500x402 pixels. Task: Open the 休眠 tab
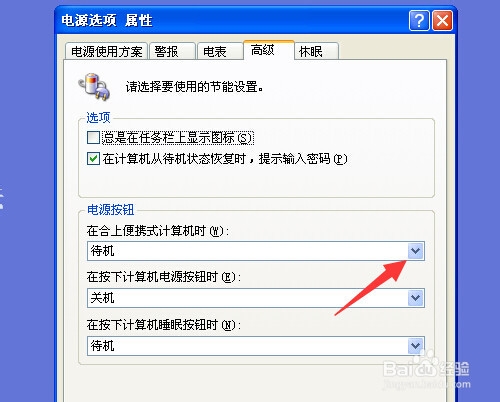tap(317, 52)
